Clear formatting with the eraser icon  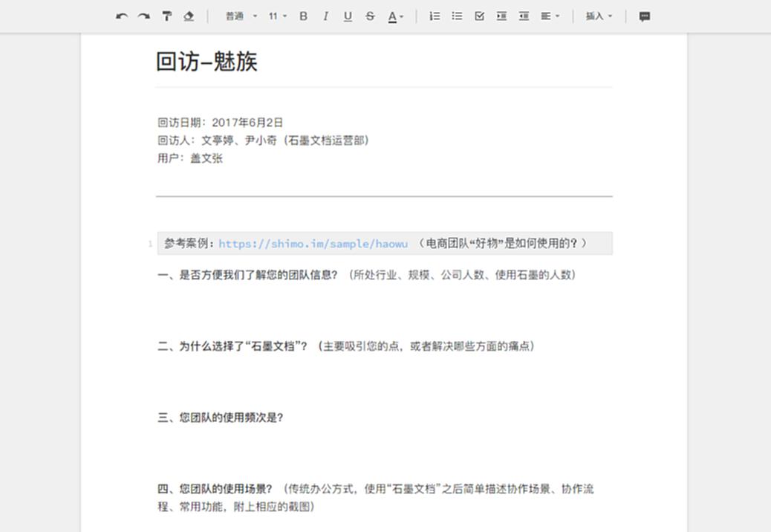(x=189, y=16)
